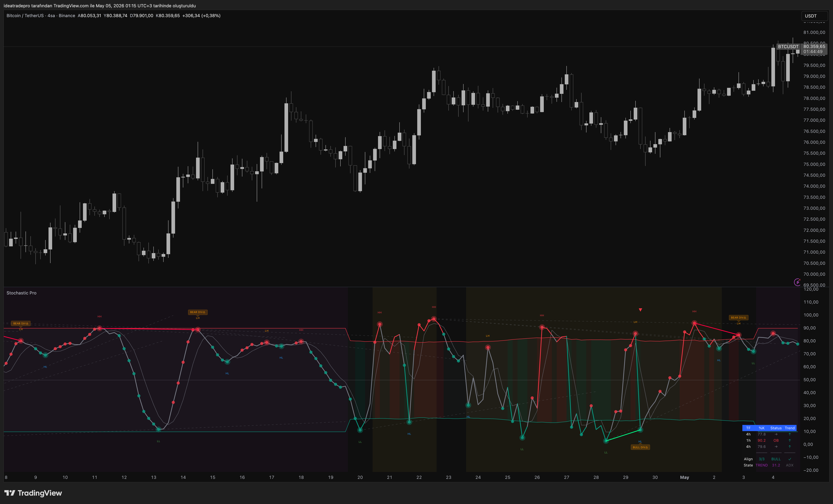
Task: Click date 13 on the time axis
Action: click(154, 477)
